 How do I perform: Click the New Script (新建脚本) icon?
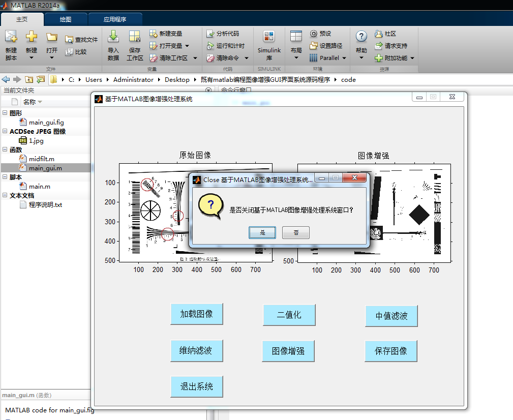tap(11, 37)
